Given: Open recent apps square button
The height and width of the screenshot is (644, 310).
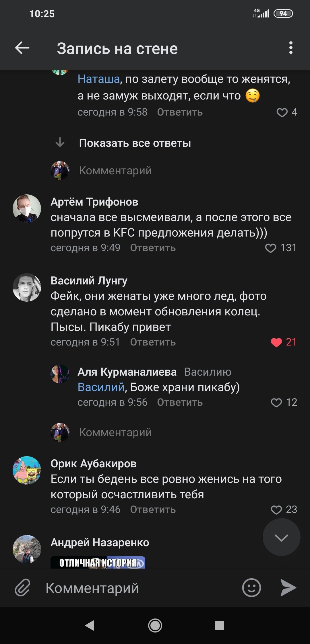Looking at the screenshot, I should (x=219, y=625).
